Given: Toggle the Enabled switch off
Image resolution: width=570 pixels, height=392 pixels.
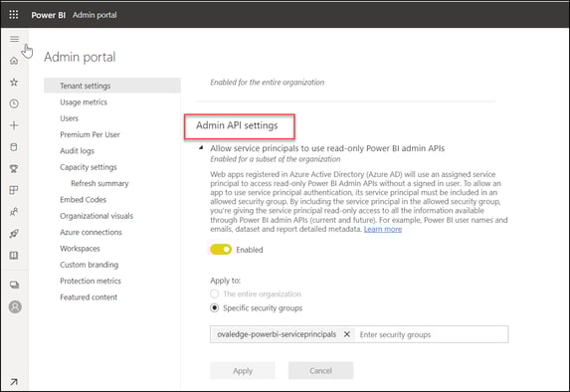Looking at the screenshot, I should pos(221,250).
